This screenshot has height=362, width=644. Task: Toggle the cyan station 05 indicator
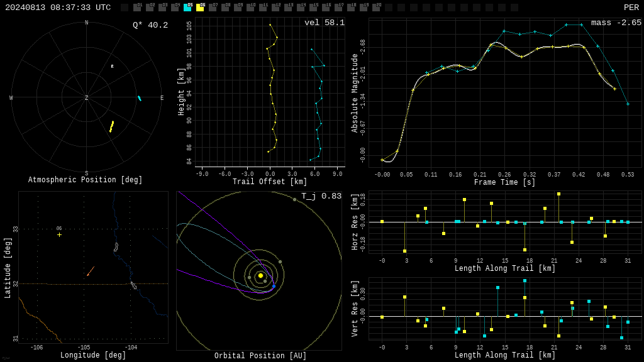pos(187,8)
